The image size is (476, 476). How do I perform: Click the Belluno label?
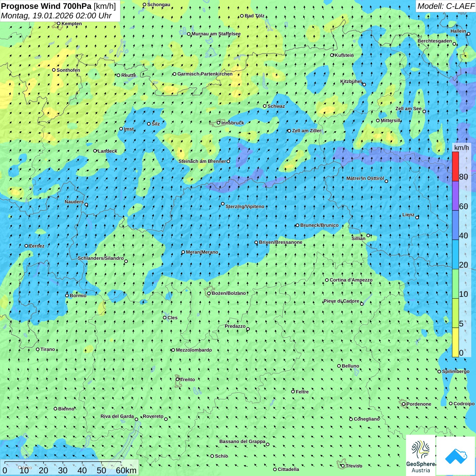(350, 366)
